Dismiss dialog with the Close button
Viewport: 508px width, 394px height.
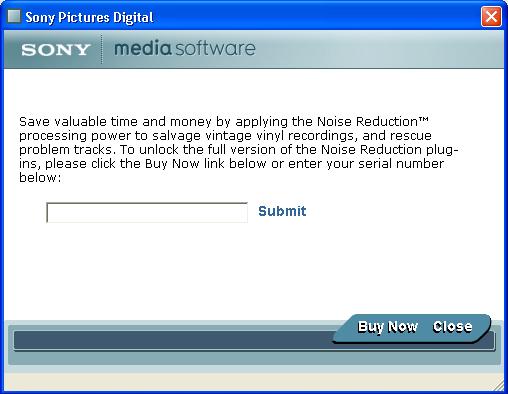[452, 327]
